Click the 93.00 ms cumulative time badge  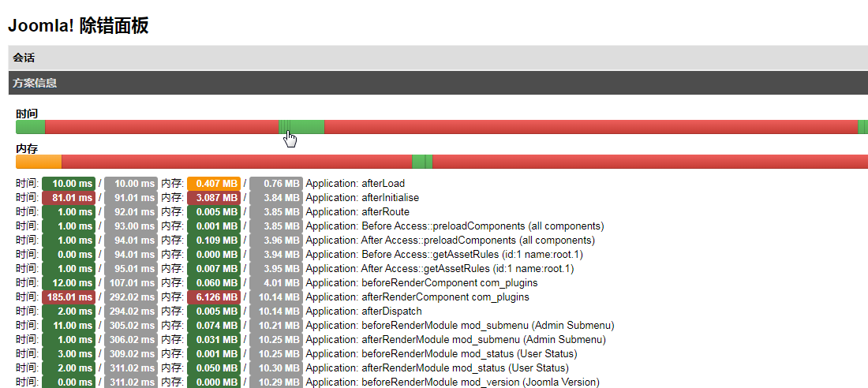pyautogui.click(x=131, y=226)
